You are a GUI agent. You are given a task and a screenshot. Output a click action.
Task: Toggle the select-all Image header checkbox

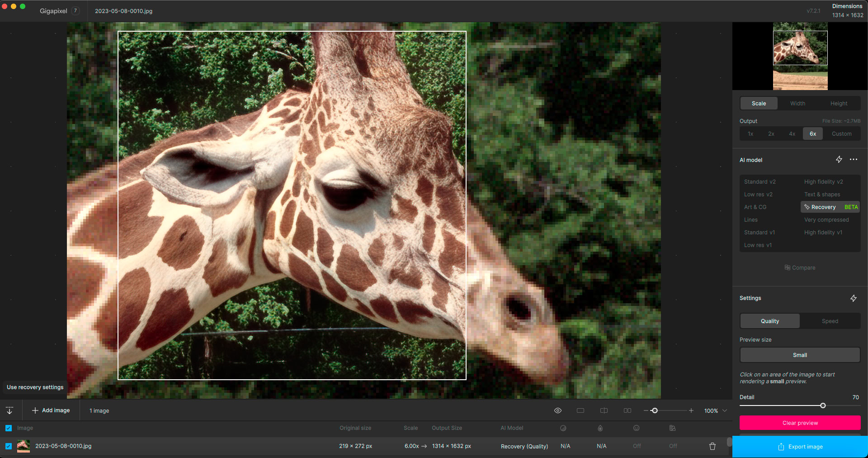pos(9,428)
